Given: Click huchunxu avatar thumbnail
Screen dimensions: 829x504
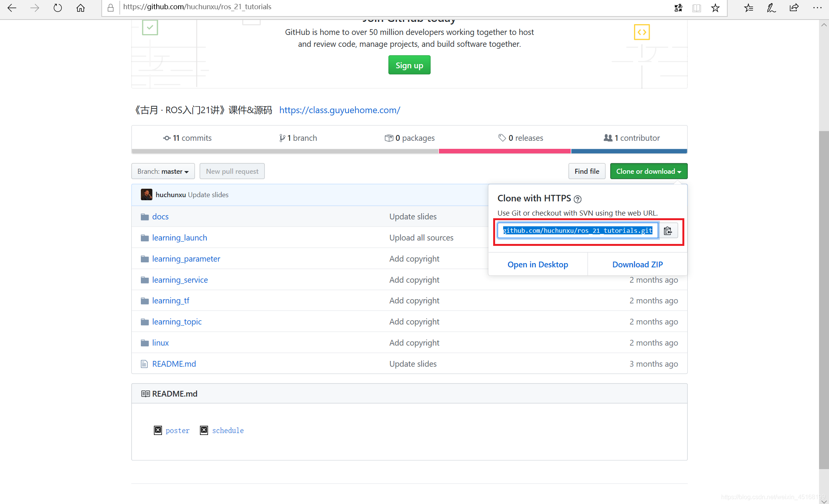Looking at the screenshot, I should click(146, 194).
